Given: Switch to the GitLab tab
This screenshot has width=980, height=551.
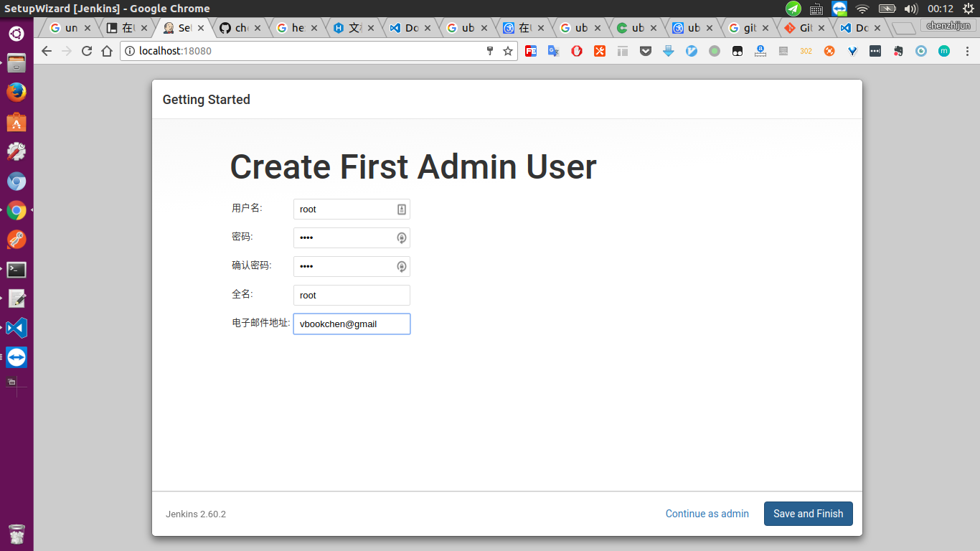Looking at the screenshot, I should (x=799, y=28).
